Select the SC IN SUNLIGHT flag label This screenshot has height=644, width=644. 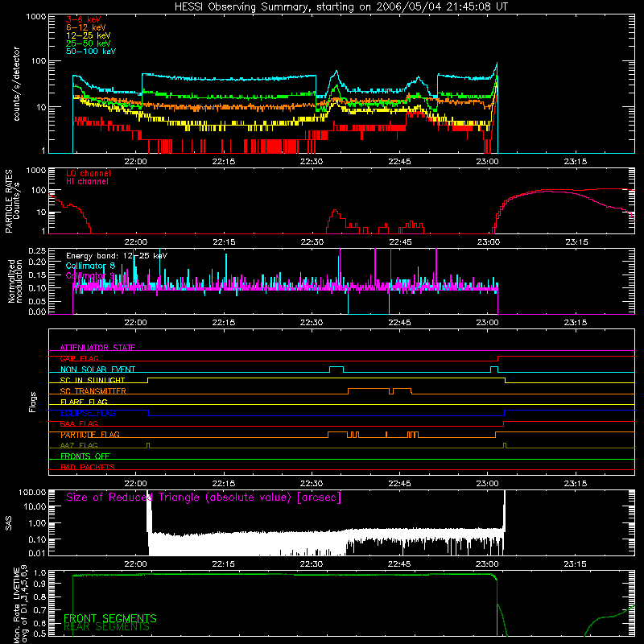coord(93,380)
